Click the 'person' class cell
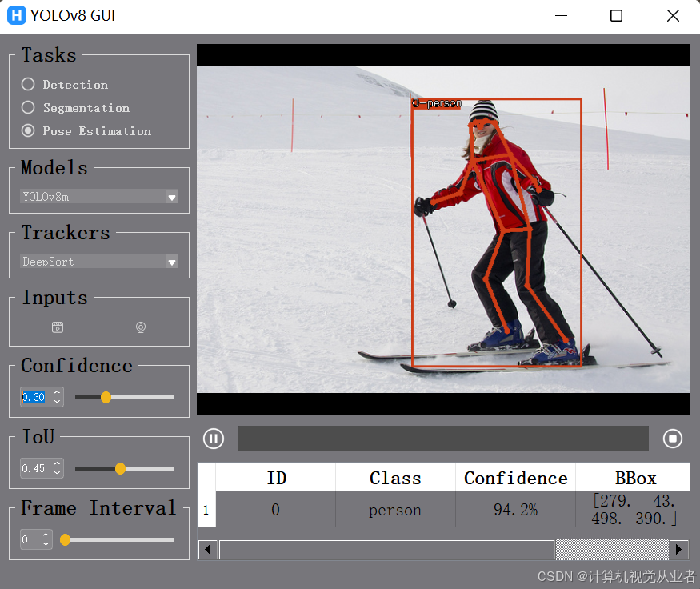Image resolution: width=700 pixels, height=589 pixels. click(x=395, y=510)
